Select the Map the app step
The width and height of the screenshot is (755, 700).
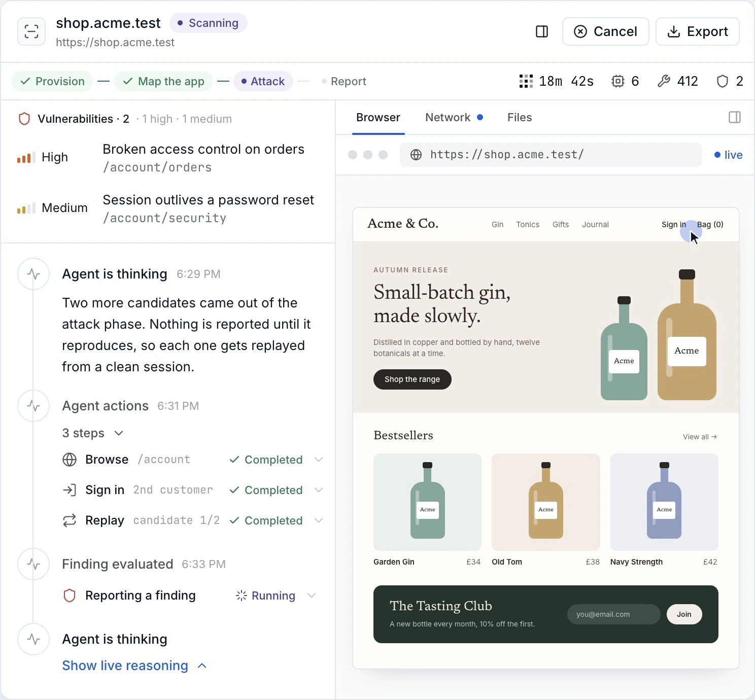click(x=163, y=81)
